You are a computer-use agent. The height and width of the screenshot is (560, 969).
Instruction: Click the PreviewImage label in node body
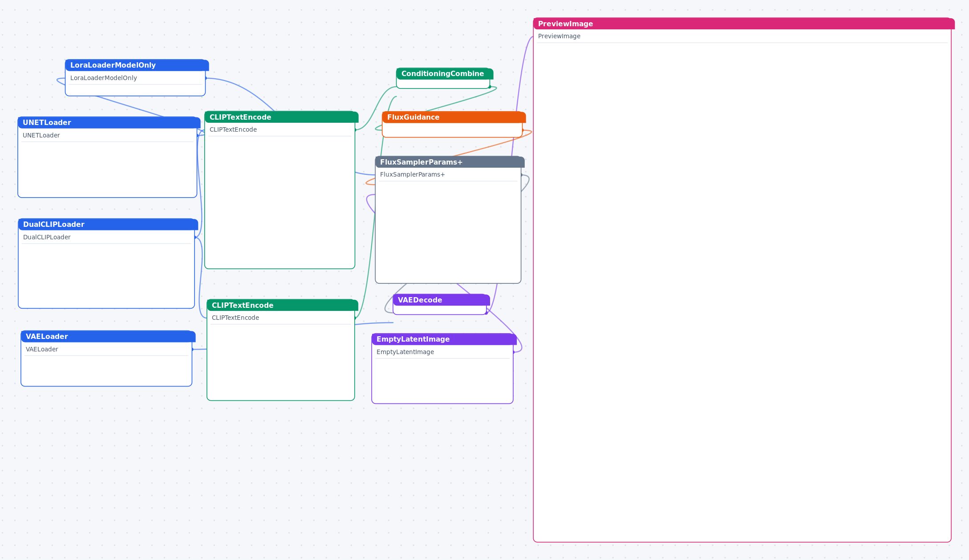point(559,36)
